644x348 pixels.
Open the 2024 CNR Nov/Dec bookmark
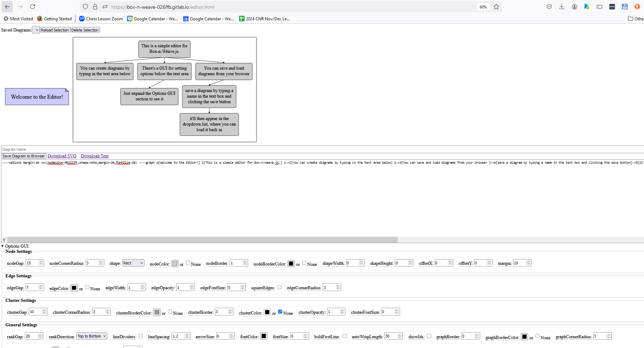pos(265,19)
